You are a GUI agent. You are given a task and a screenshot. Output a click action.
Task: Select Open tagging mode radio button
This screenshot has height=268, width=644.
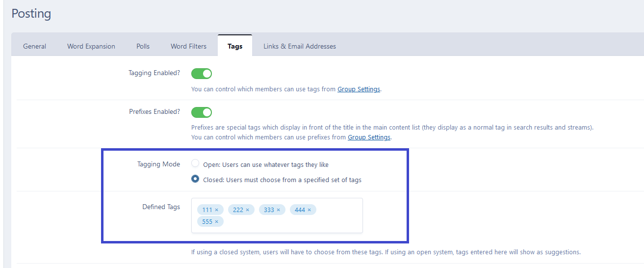point(195,163)
